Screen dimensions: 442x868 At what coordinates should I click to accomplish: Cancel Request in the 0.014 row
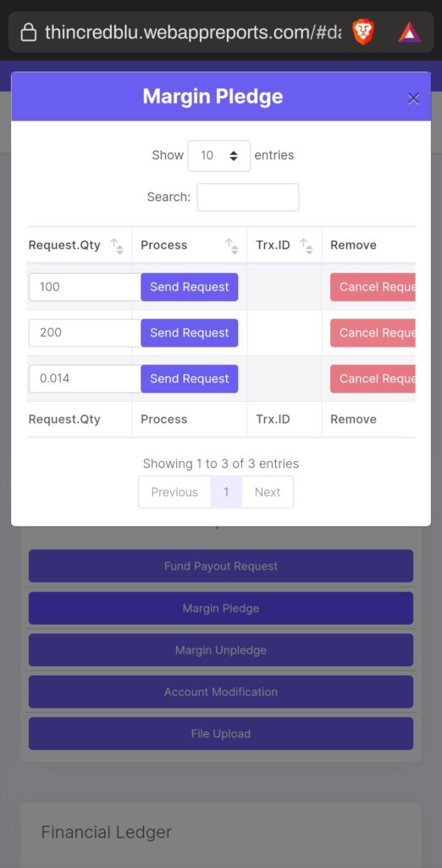pyautogui.click(x=373, y=379)
